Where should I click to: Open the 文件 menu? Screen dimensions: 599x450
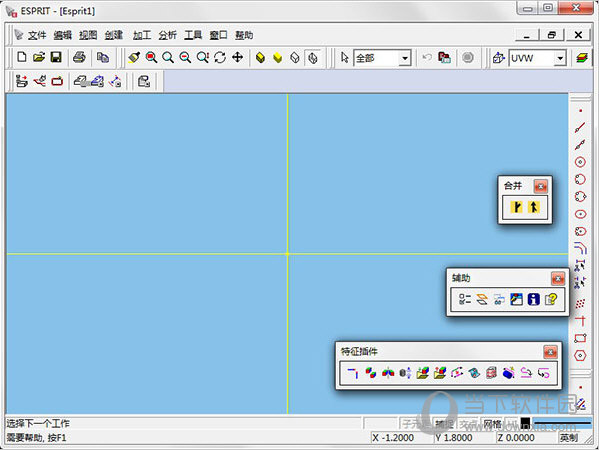37,35
